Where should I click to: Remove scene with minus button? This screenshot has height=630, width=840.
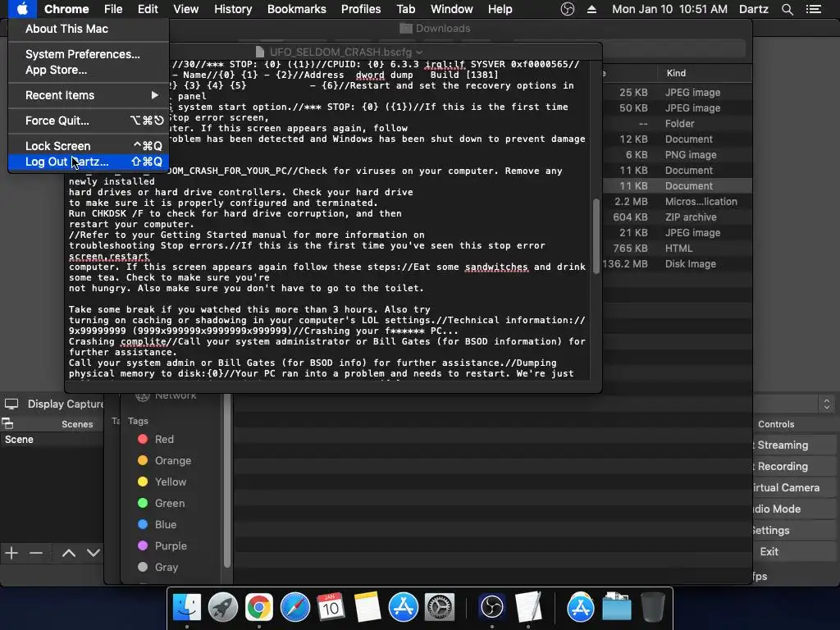[36, 553]
